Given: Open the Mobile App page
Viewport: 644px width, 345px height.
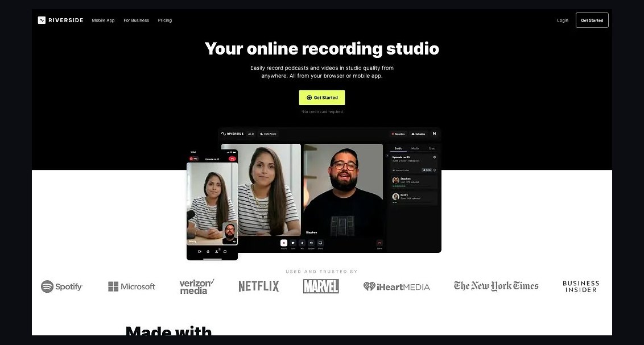Looking at the screenshot, I should pos(103,20).
